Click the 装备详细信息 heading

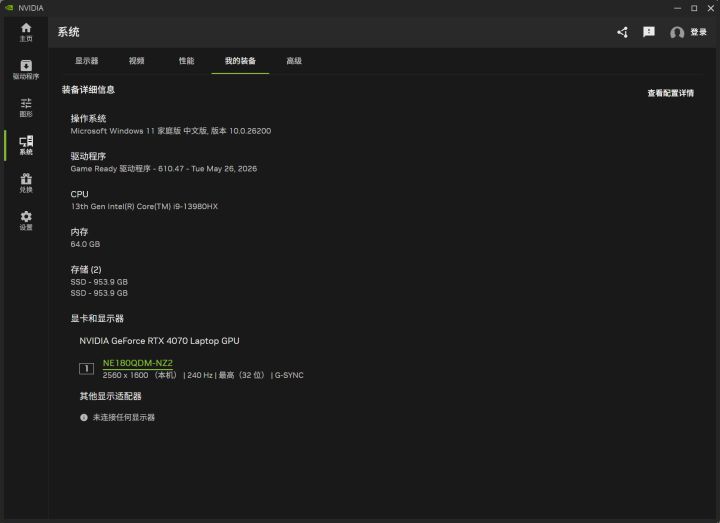(88, 90)
